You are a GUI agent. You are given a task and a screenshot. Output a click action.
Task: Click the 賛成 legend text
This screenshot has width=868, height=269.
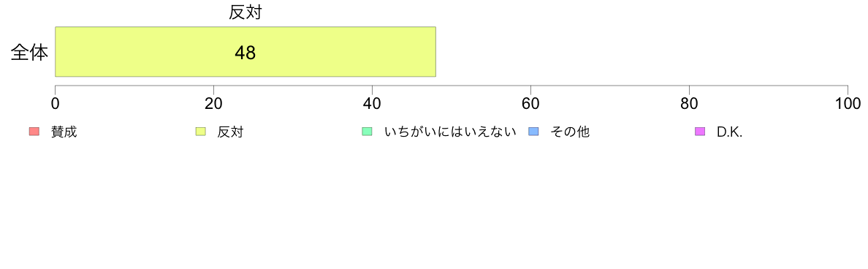64,132
